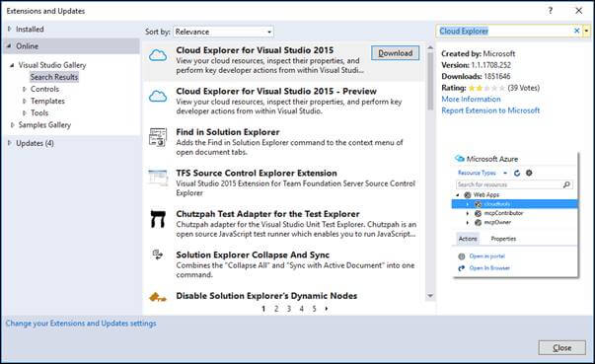Open the search box history dropdown arrow
The width and height of the screenshot is (595, 364).
click(587, 31)
